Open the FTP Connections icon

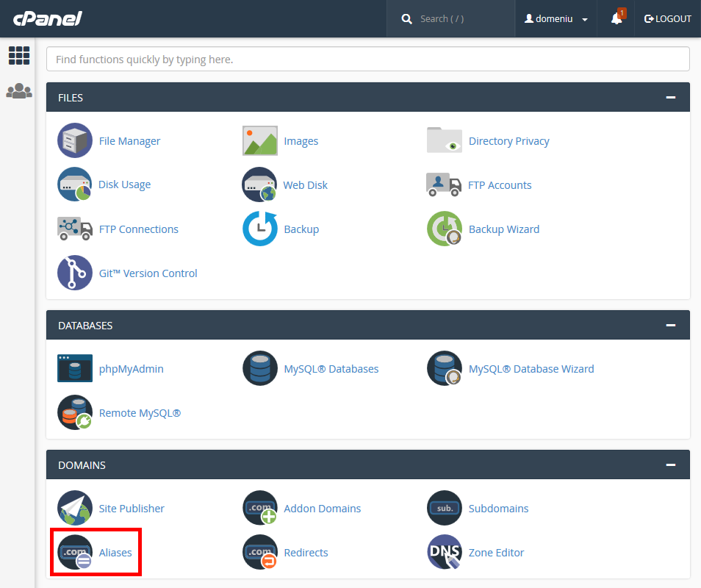click(x=75, y=229)
